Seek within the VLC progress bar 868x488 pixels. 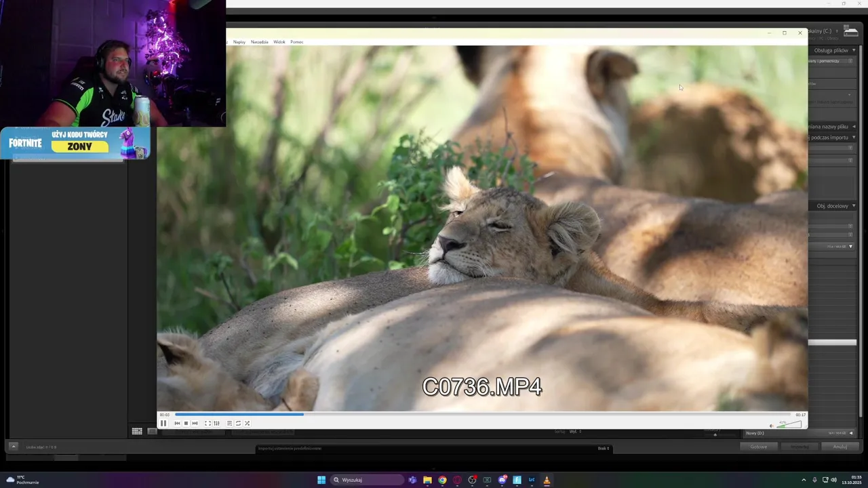click(482, 414)
